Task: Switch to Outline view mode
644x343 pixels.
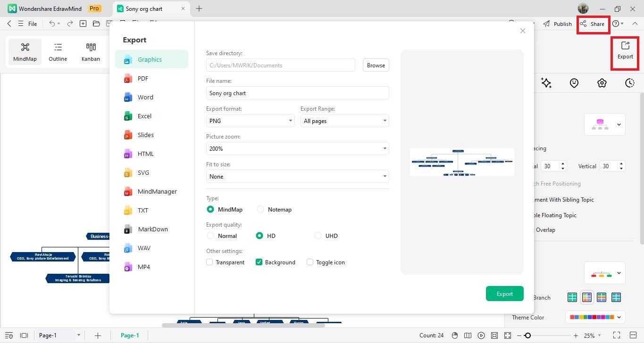Action: [x=58, y=52]
